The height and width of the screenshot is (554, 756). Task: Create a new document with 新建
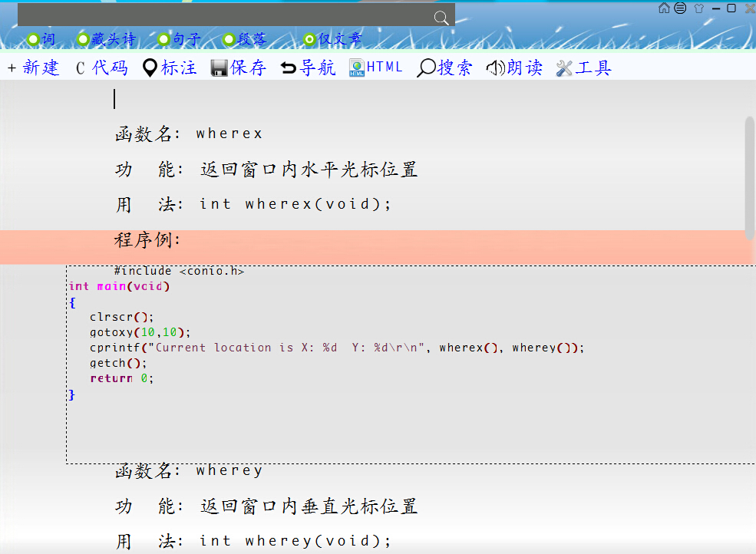pyautogui.click(x=41, y=68)
